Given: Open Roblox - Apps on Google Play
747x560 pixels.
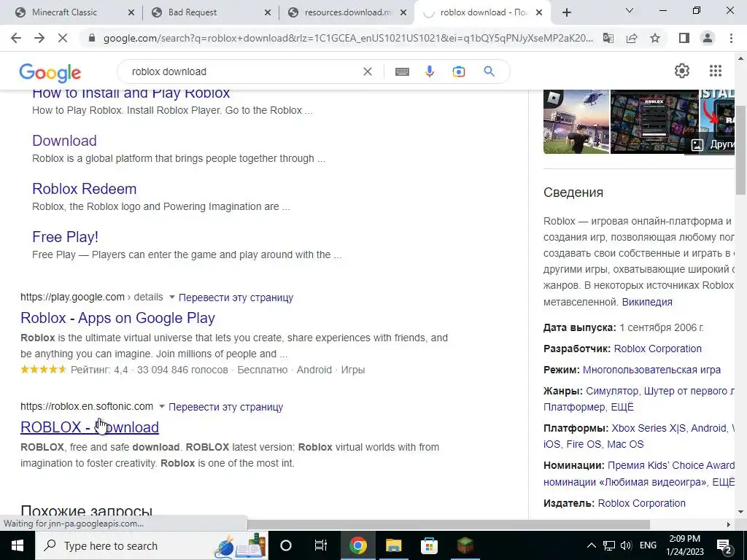Looking at the screenshot, I should 117,318.
